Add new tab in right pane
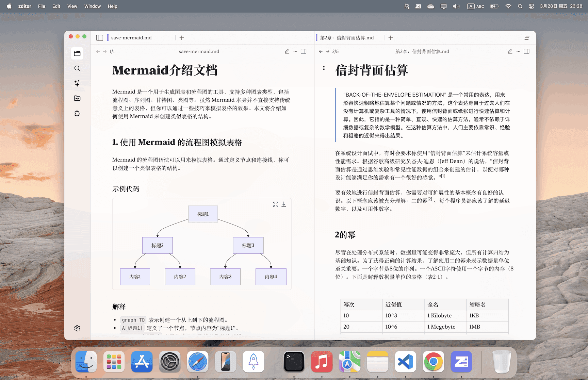588x380 pixels. coord(391,38)
